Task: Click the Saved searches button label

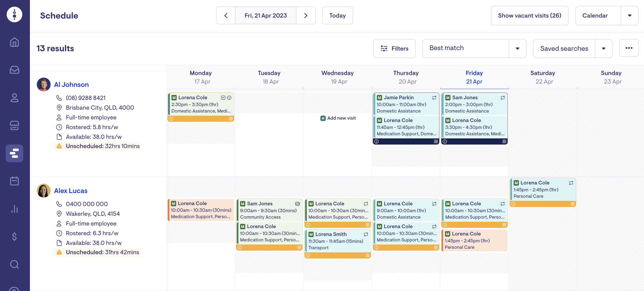Action: click(564, 48)
